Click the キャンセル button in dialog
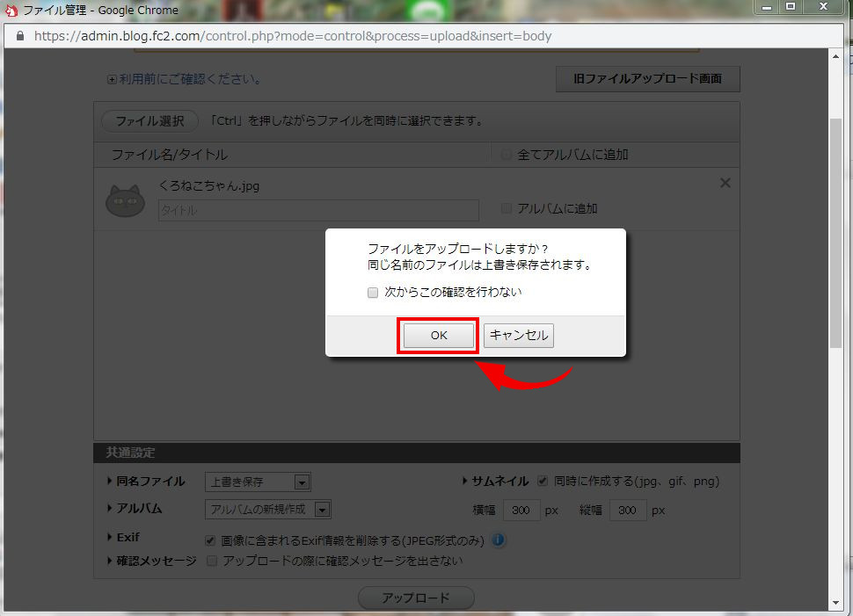 (519, 336)
